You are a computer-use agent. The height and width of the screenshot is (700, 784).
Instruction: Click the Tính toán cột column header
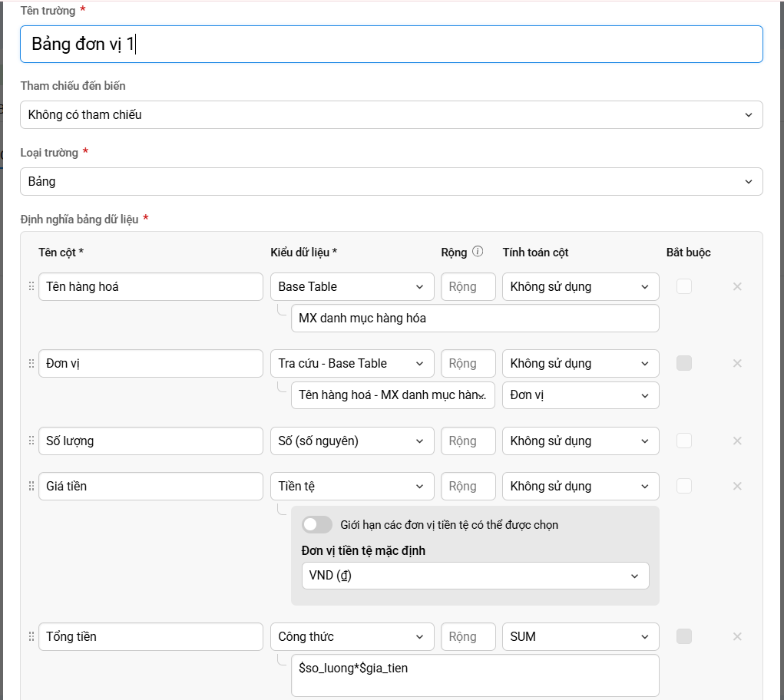click(535, 253)
